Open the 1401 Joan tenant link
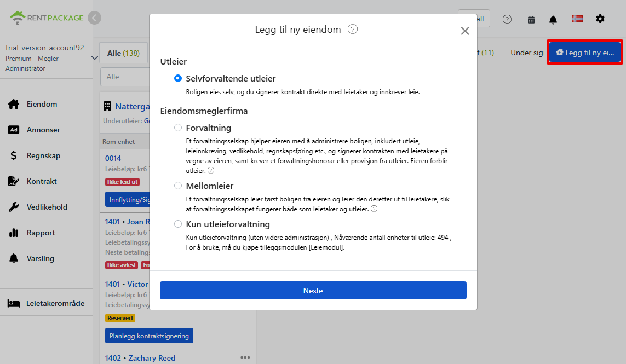Screen dimensions: 626x364 pyautogui.click(x=128, y=222)
